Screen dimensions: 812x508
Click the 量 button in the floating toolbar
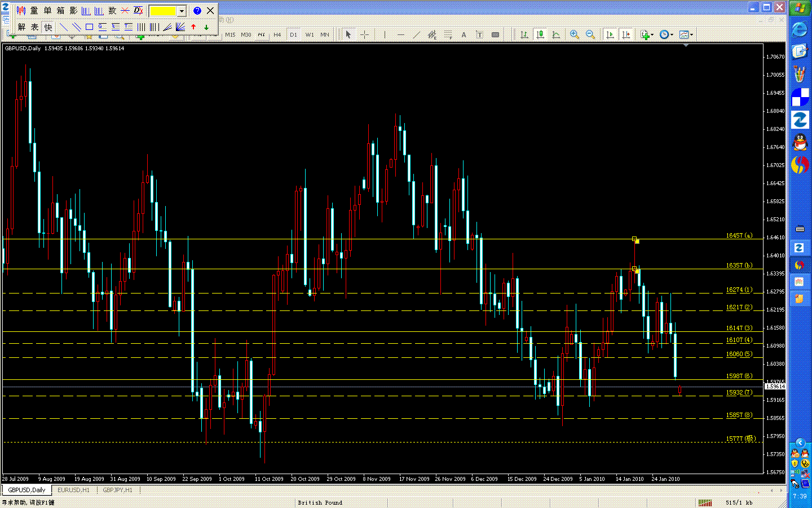[34, 11]
